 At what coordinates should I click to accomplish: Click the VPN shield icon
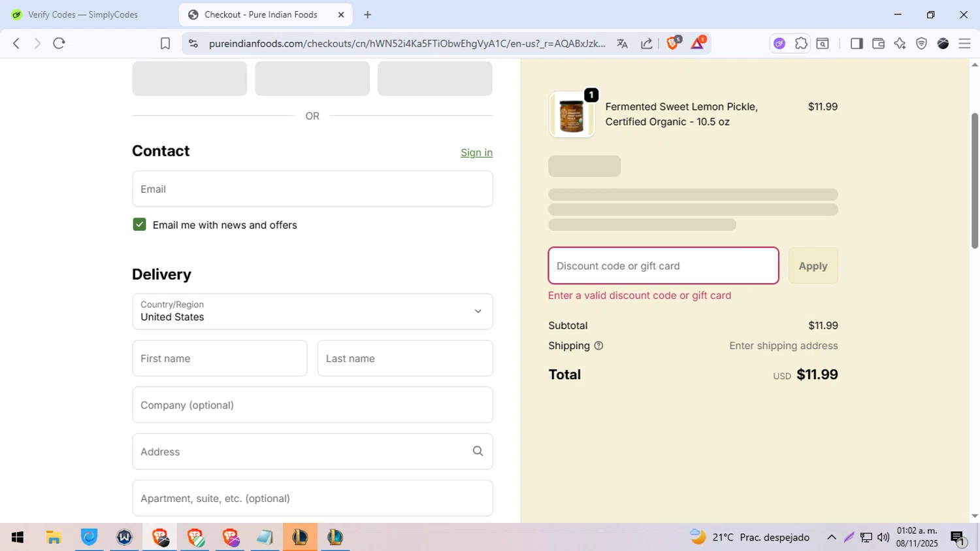[921, 43]
